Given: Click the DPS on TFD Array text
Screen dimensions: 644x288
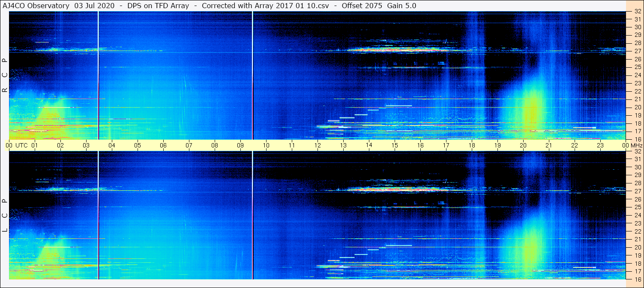Looking at the screenshot, I should [x=158, y=6].
